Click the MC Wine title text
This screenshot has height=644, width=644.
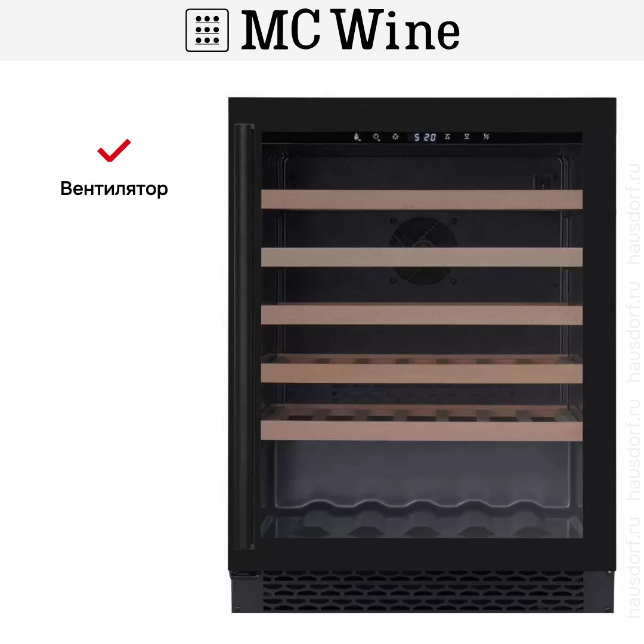pyautogui.click(x=350, y=30)
